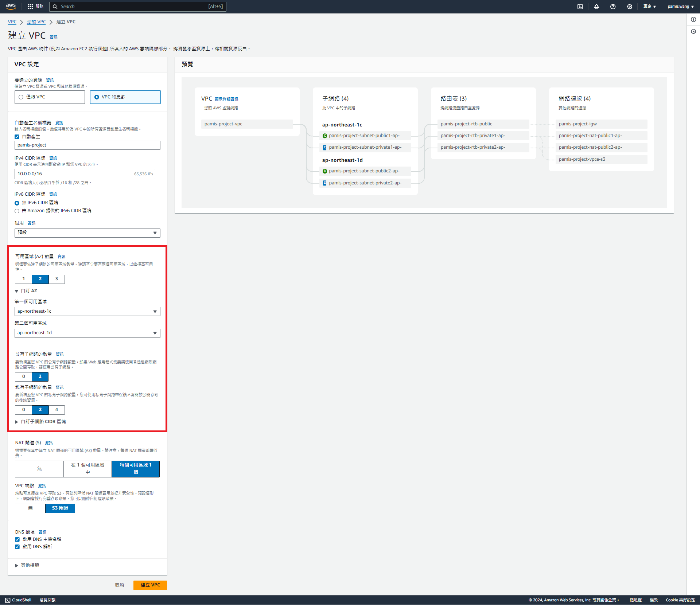Open feedback link in footer

click(47, 600)
